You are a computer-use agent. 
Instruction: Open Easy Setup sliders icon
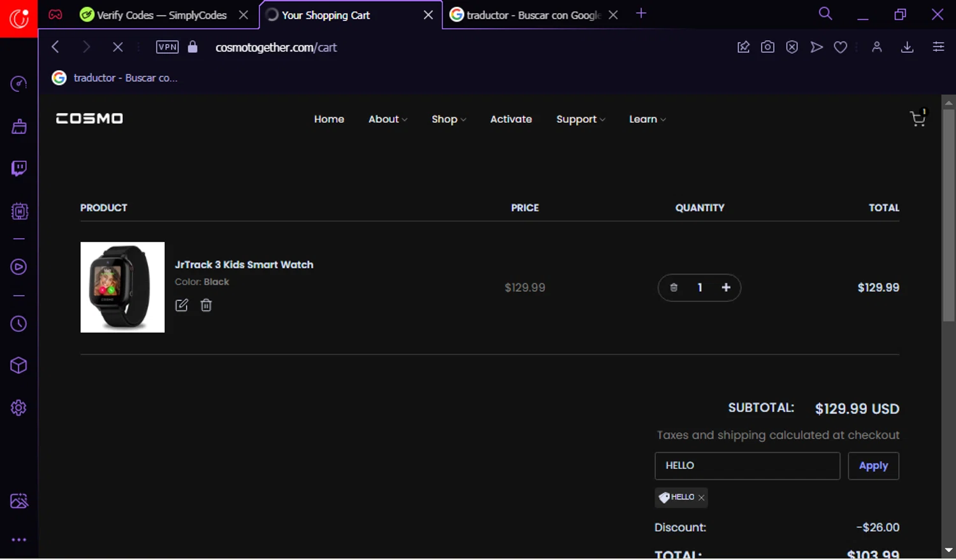[938, 47]
